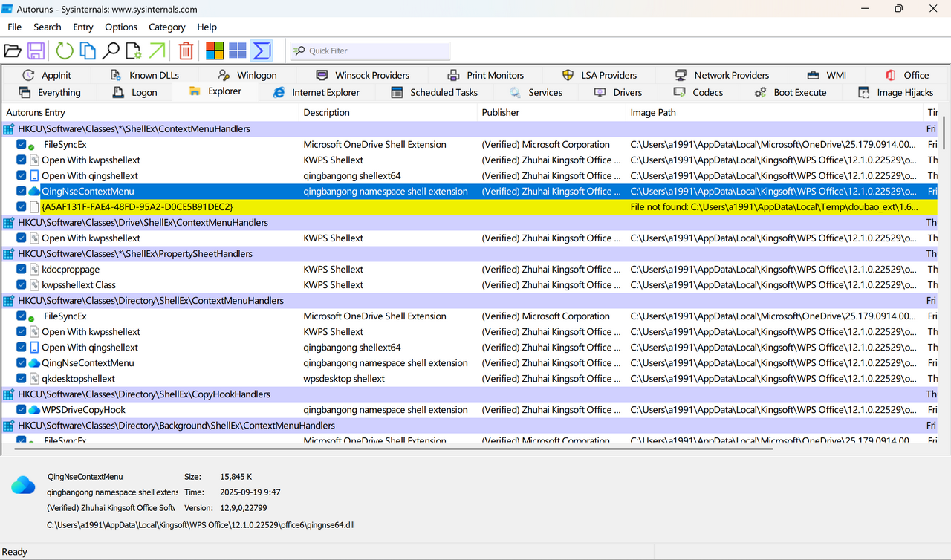Click the Description column header

click(388, 113)
